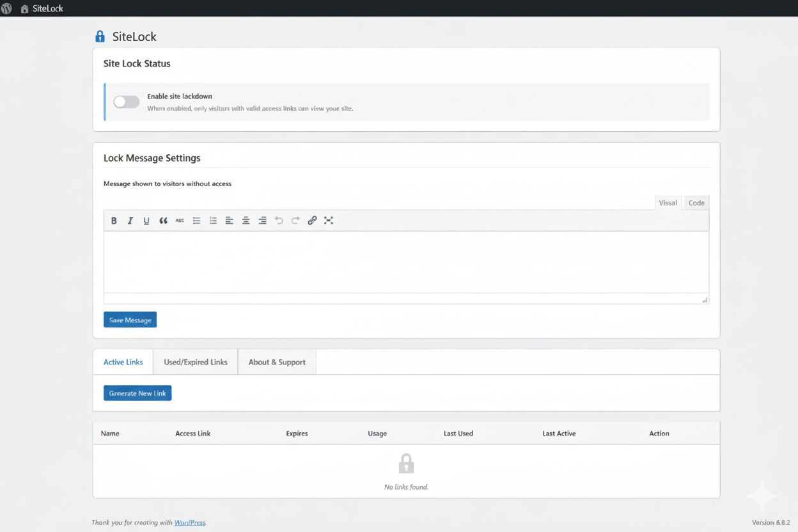Viewport: 798px width, 532px height.
Task: Apply bold formatting in editor toolbar
Action: (x=114, y=221)
